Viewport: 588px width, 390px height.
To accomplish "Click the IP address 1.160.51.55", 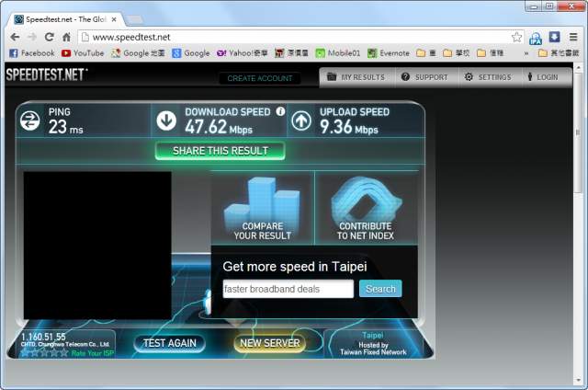I will click(43, 337).
